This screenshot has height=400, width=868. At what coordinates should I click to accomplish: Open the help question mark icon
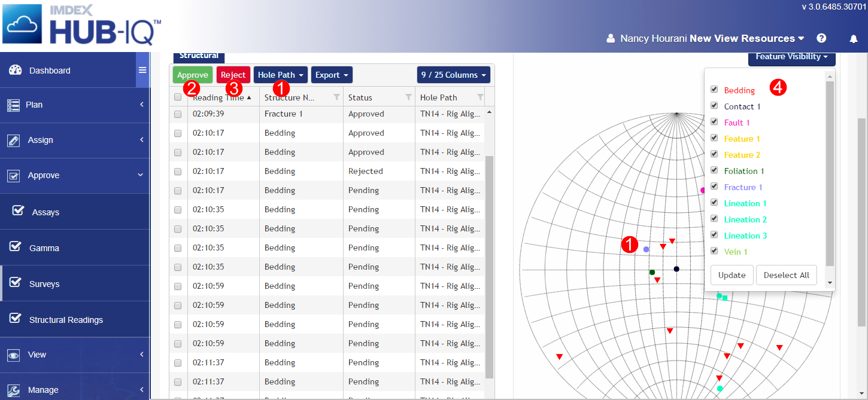click(821, 38)
